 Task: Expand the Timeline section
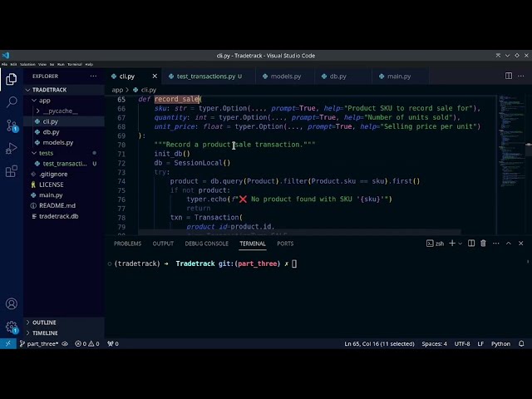64,332
